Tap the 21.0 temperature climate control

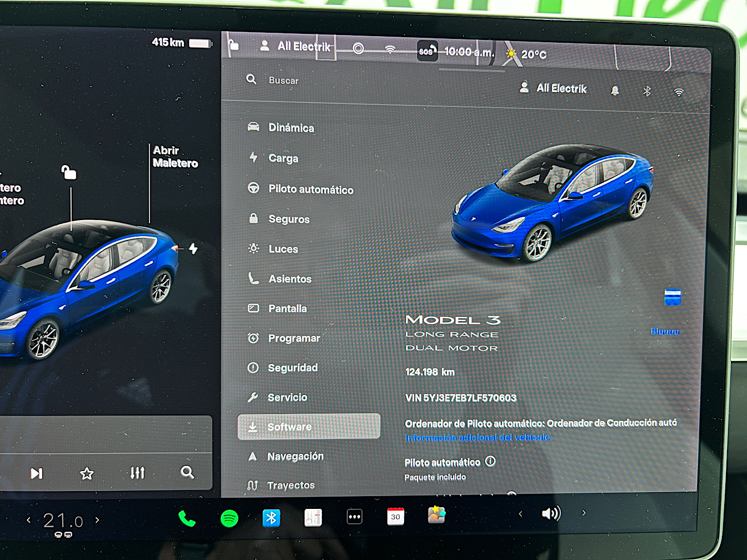63,521
